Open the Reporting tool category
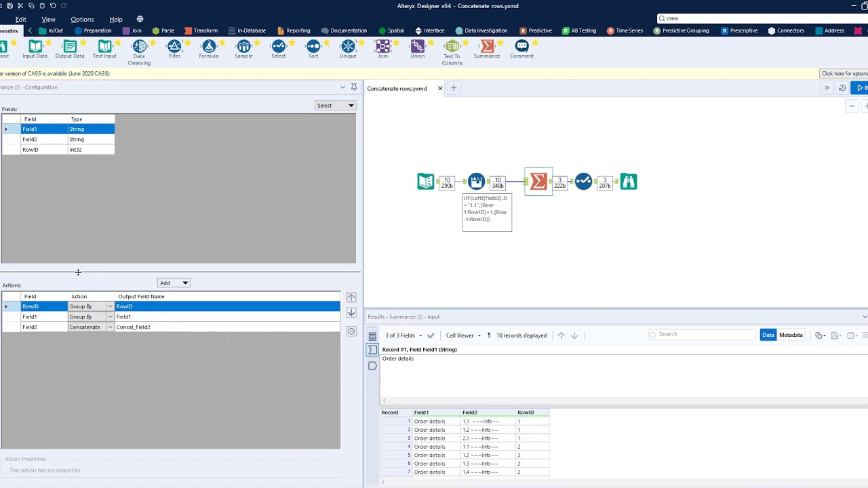This screenshot has width=868, height=488. 293,30
